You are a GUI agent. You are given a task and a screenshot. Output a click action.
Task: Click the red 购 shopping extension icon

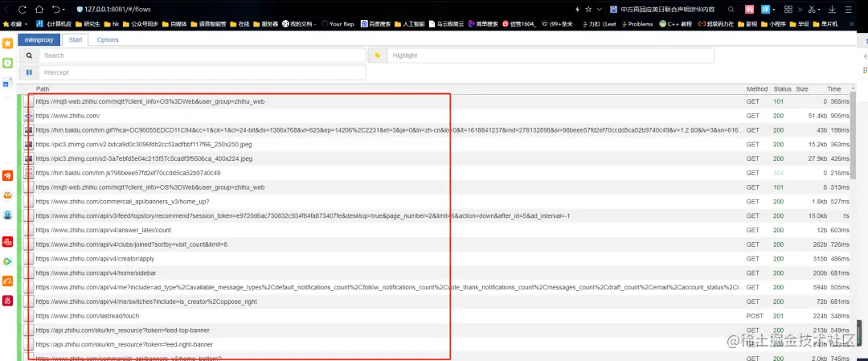tap(750, 10)
